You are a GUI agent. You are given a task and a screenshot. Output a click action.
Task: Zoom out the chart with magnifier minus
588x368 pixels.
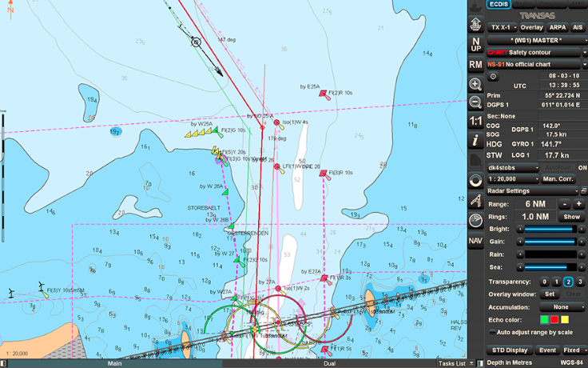(475, 102)
